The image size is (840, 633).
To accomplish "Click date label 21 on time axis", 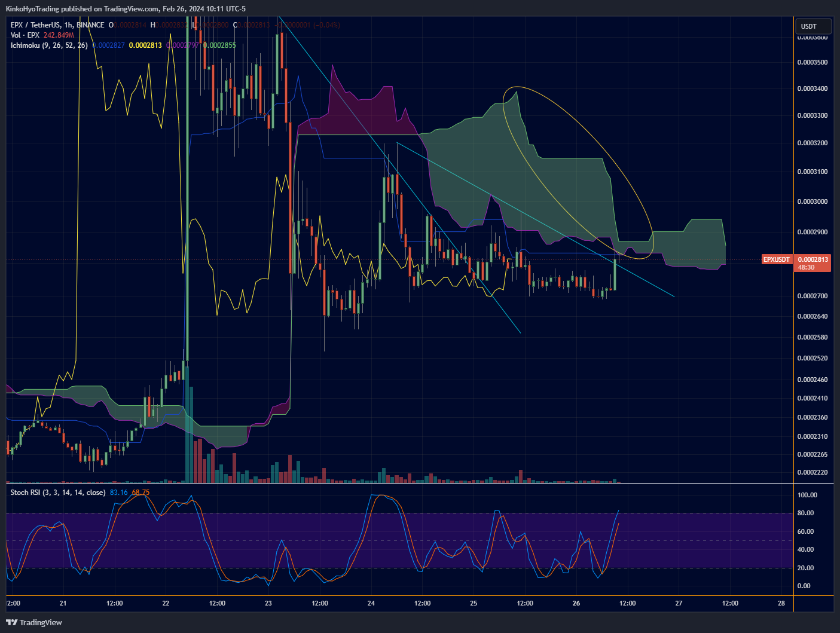I will point(63,604).
